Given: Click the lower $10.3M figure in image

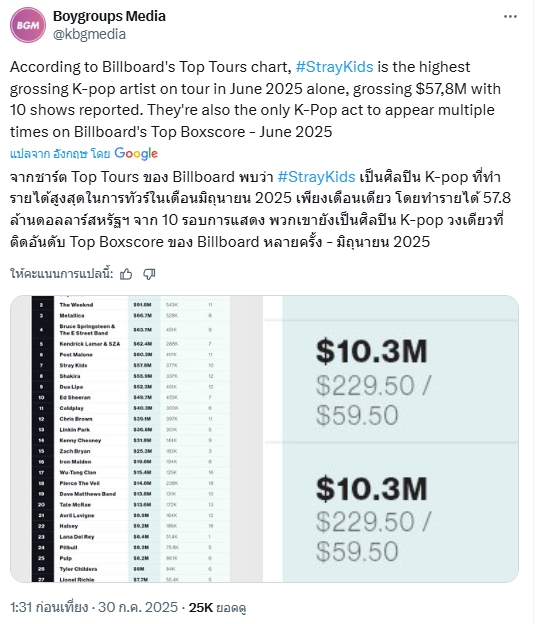Looking at the screenshot, I should coord(372,489).
